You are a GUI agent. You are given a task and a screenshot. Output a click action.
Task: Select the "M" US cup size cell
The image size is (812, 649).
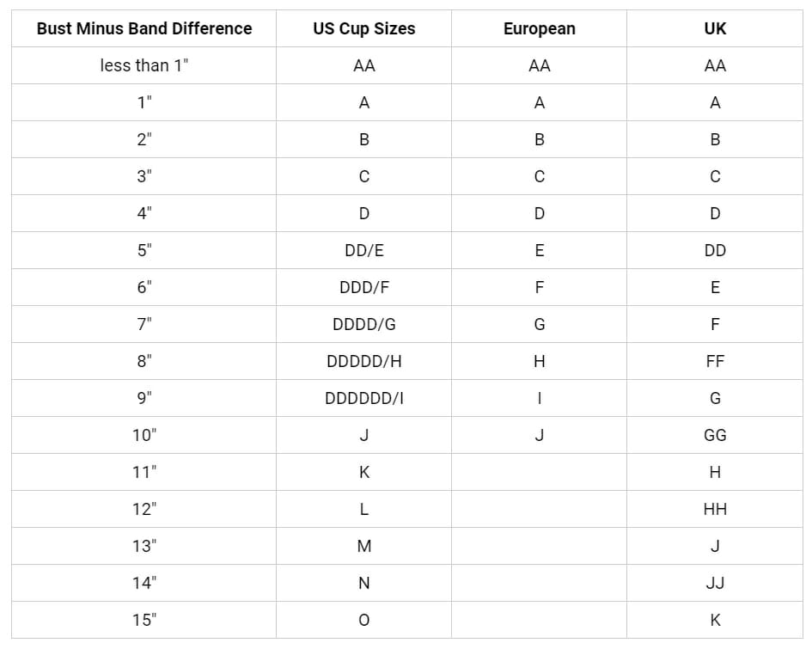(x=364, y=546)
